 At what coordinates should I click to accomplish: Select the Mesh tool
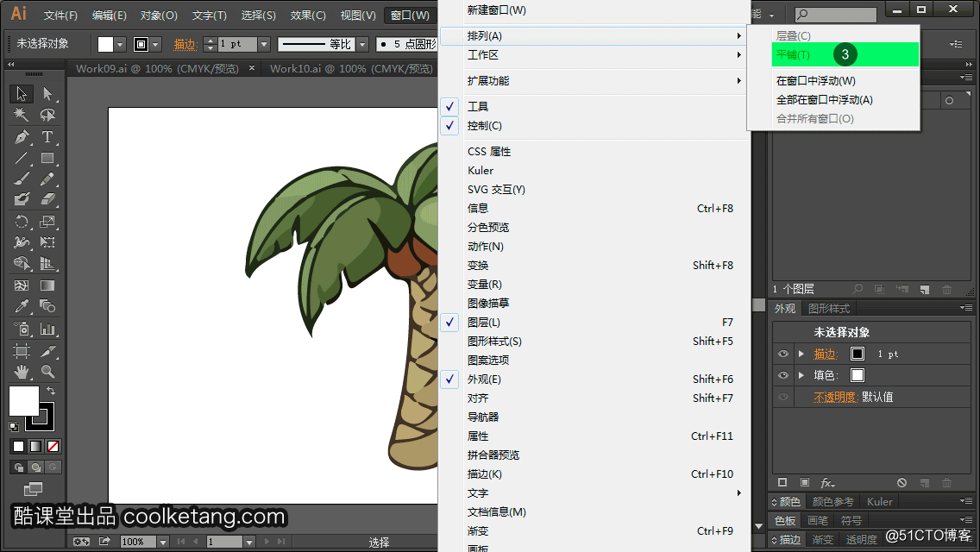tap(22, 285)
